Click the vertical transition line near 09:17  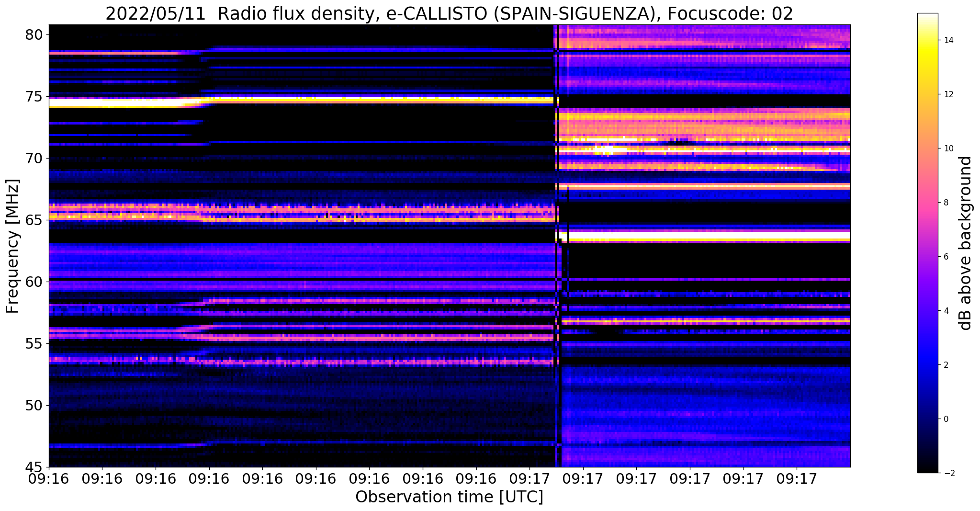coord(557,246)
